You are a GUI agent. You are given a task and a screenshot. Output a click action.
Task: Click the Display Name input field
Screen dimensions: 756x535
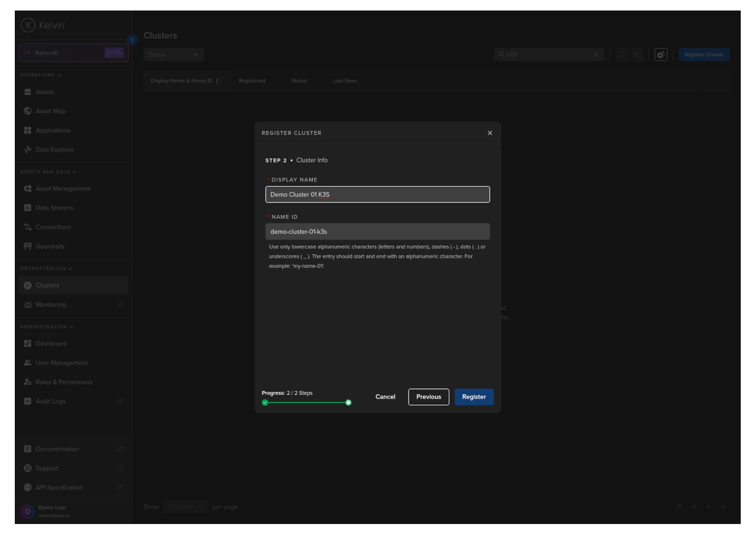377,194
